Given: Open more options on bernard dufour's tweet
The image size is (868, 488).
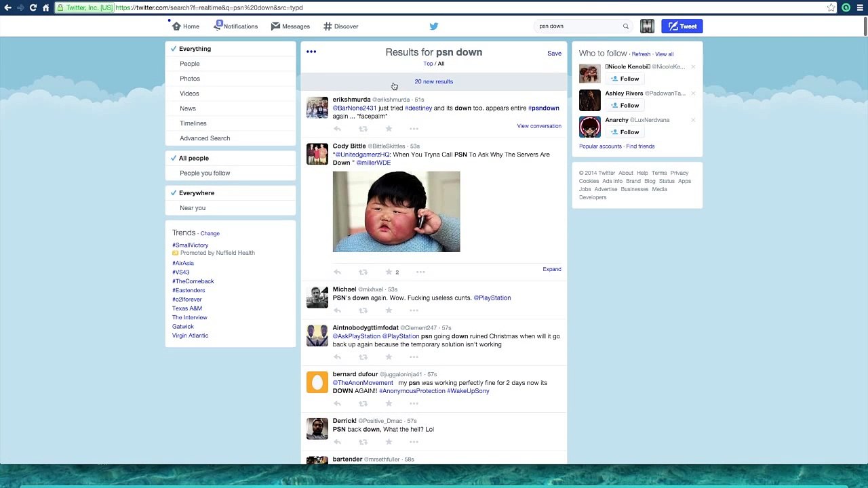Looking at the screenshot, I should 414,403.
